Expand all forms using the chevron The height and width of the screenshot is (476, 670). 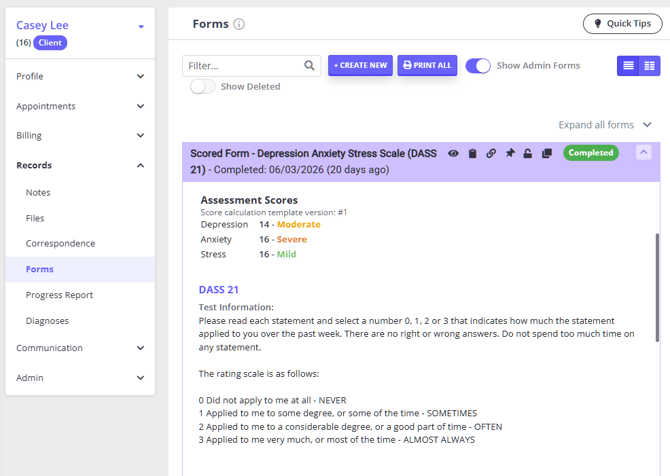pos(647,125)
